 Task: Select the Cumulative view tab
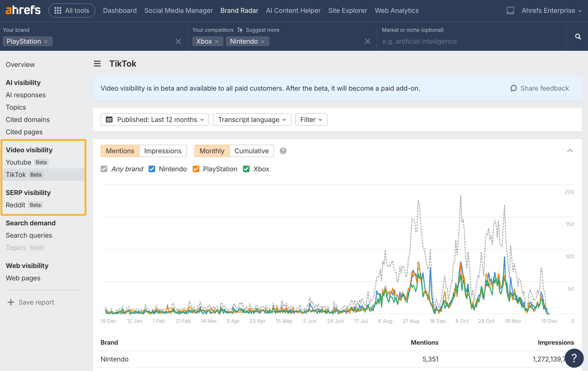(x=251, y=151)
